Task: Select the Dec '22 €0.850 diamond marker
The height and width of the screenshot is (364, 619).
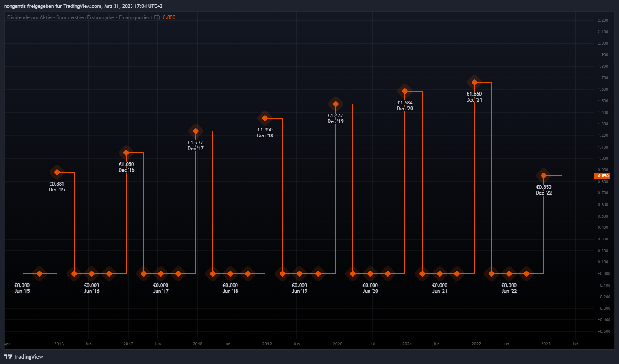Action: coord(544,176)
